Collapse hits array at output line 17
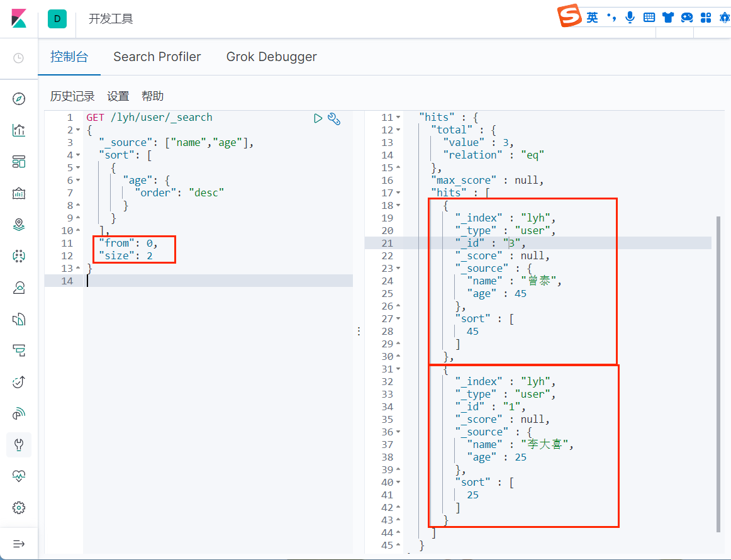731x560 pixels. [x=398, y=193]
